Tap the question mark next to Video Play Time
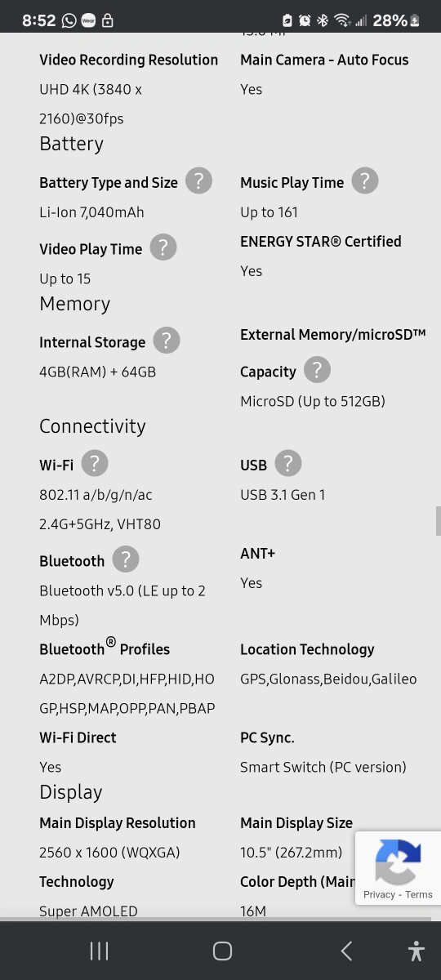This screenshot has width=441, height=980. tap(163, 247)
